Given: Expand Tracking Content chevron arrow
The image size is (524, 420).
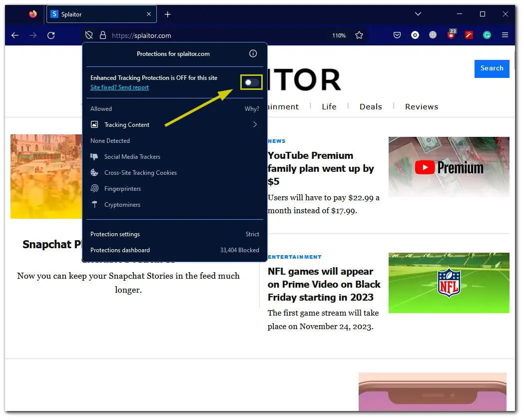Looking at the screenshot, I should [x=255, y=125].
